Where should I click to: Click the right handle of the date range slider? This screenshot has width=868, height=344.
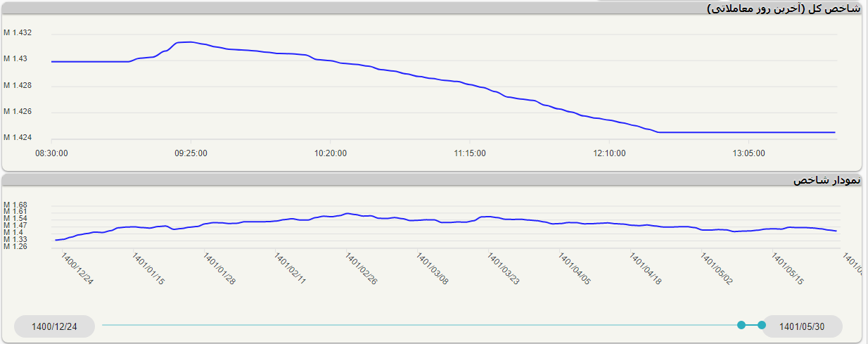762,325
